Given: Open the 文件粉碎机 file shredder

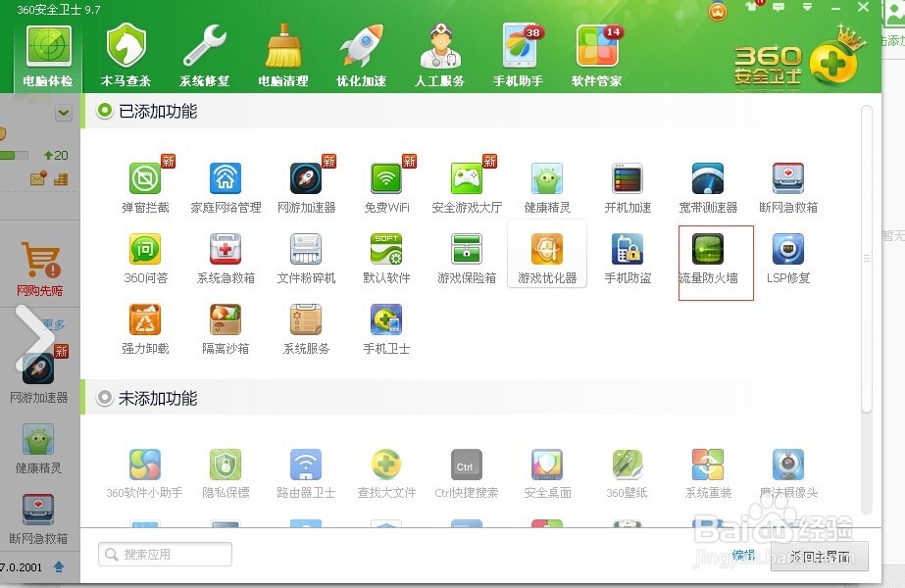Looking at the screenshot, I should point(306,258).
